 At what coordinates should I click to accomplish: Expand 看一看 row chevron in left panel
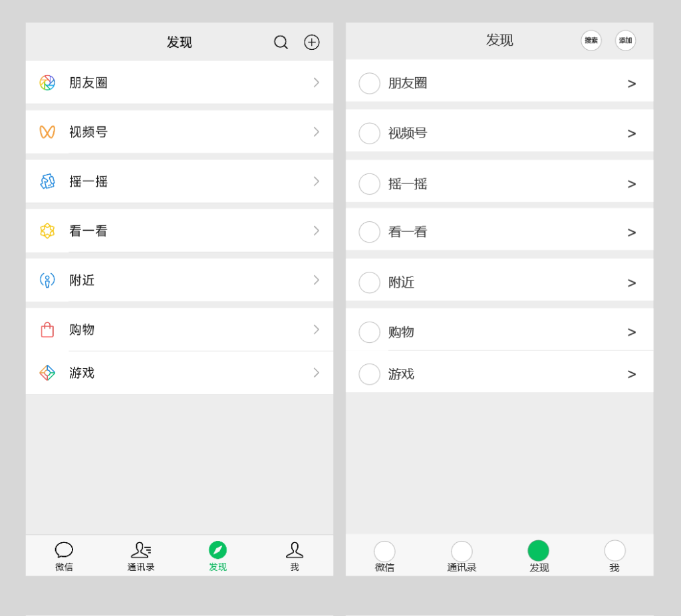[316, 231]
